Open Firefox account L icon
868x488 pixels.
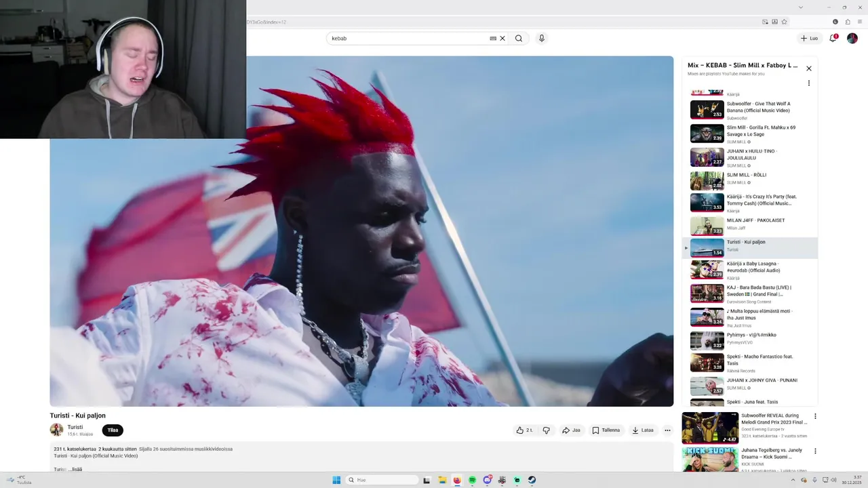[835, 22]
